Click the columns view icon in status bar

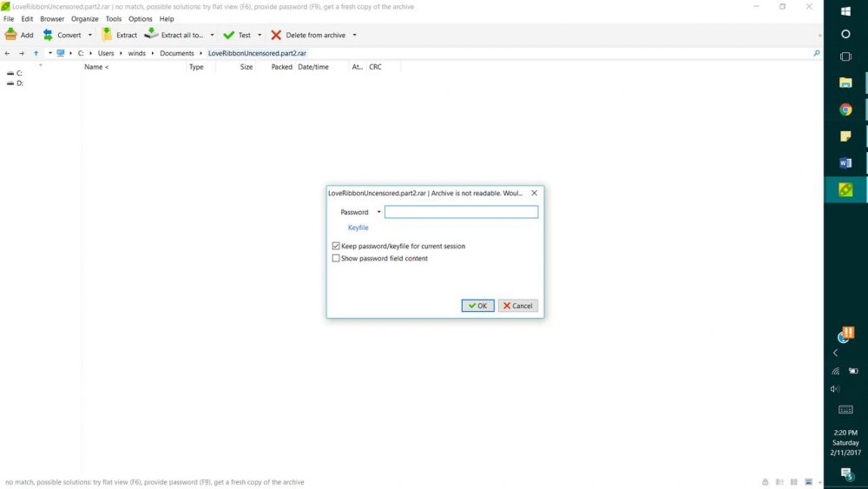point(794,482)
